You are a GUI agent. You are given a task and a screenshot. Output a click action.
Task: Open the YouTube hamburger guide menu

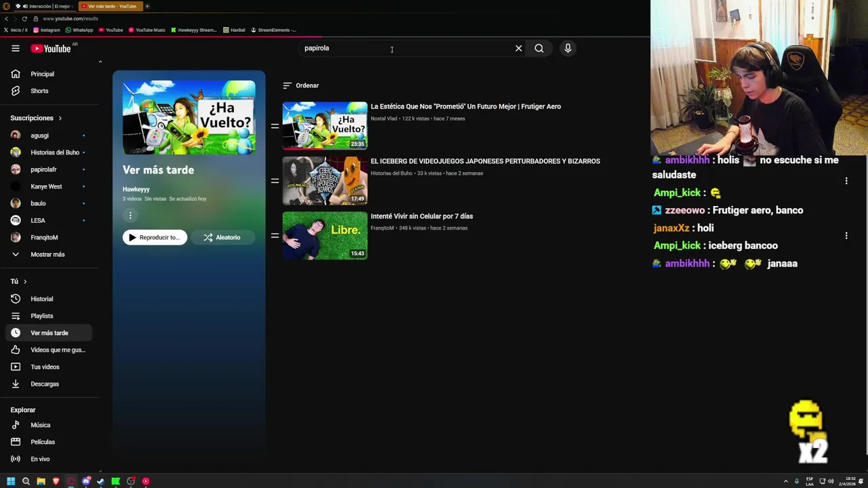pyautogui.click(x=15, y=48)
